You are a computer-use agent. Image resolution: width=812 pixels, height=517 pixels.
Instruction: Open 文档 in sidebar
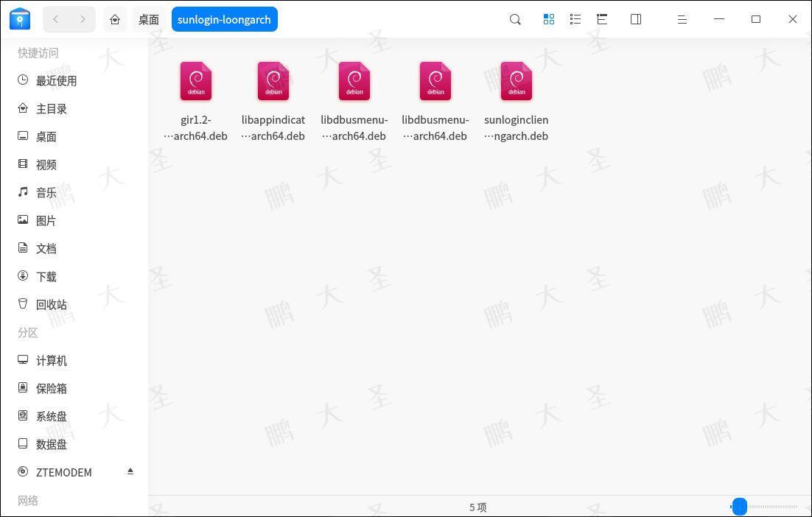click(74, 248)
